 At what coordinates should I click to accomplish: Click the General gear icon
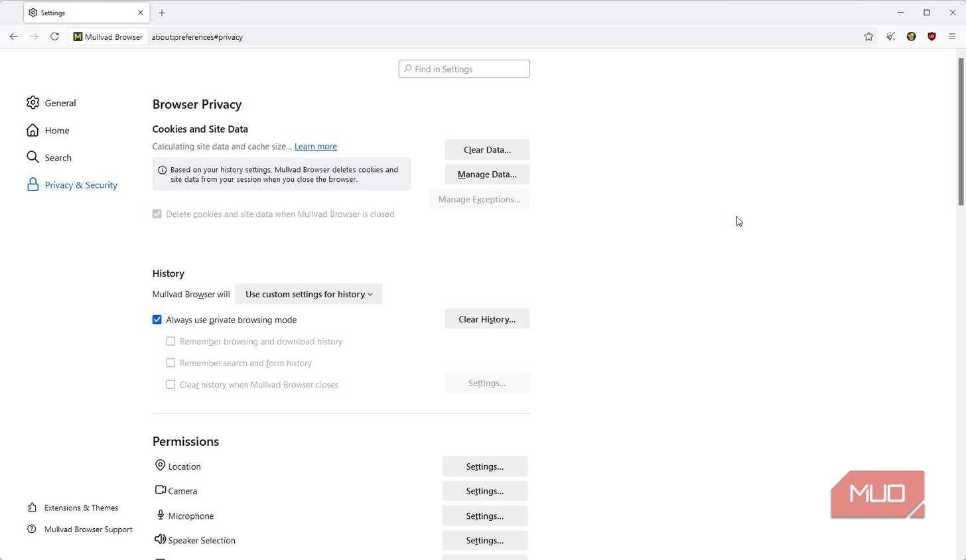tap(33, 102)
